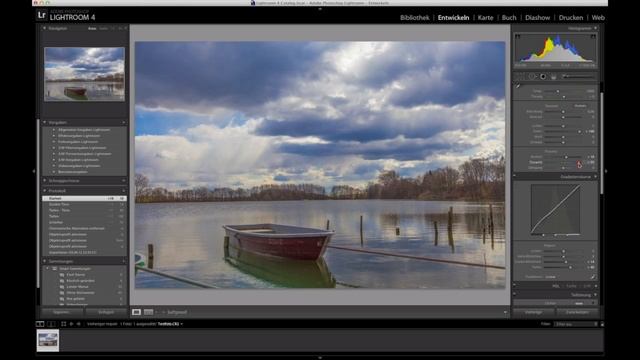Open the Fünf Sterne smart collection

(76, 275)
